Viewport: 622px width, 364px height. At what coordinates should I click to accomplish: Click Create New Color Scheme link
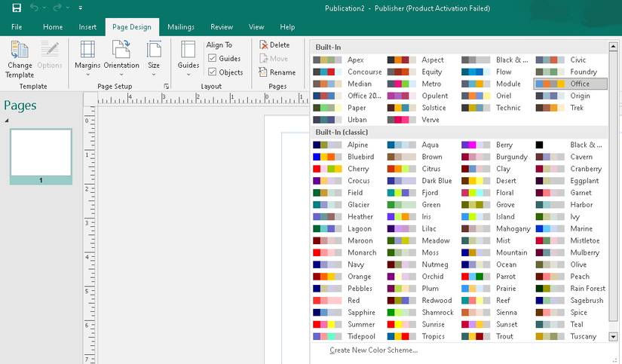pos(374,350)
